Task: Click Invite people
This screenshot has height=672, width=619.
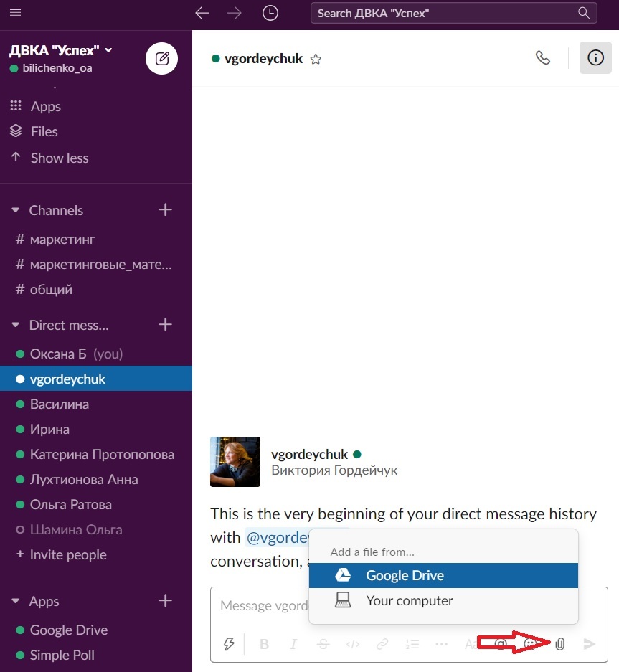Action: 67,554
